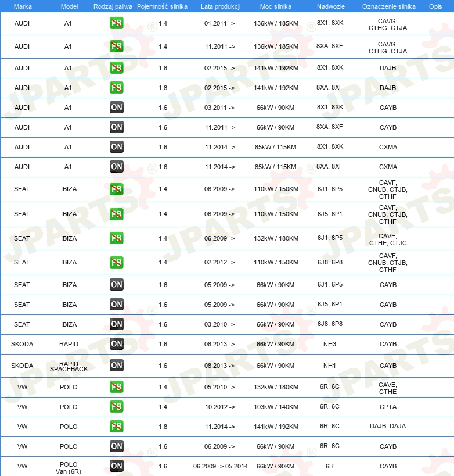454x476 pixels.
Task: Click PB icon in Ibiza 110kW 6J5, 6P1 row
Action: point(117,214)
